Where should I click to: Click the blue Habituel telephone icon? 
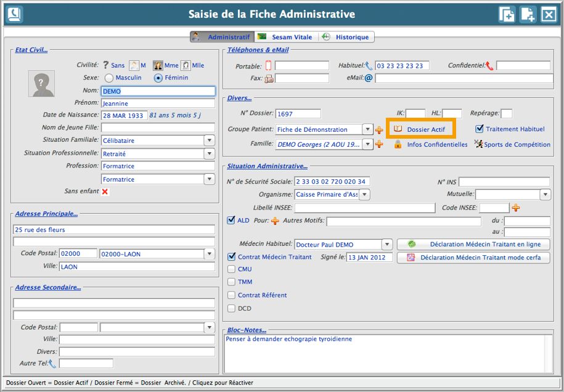click(369, 66)
